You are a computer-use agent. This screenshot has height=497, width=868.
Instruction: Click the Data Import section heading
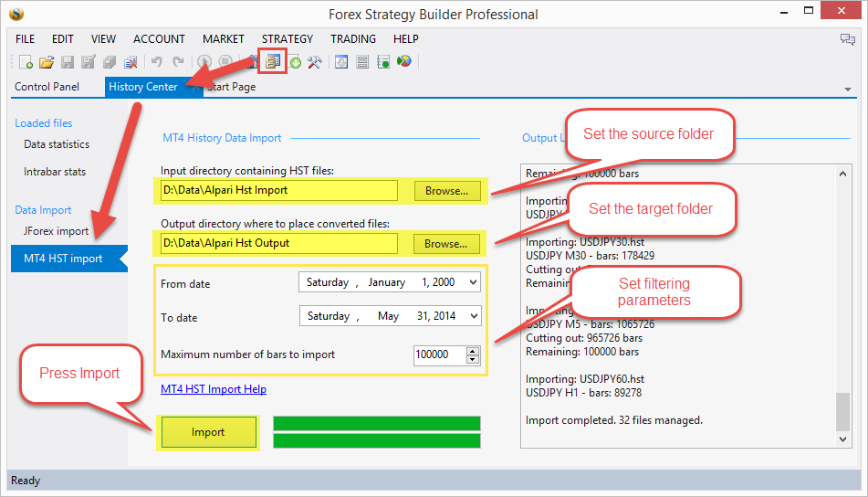pos(43,210)
